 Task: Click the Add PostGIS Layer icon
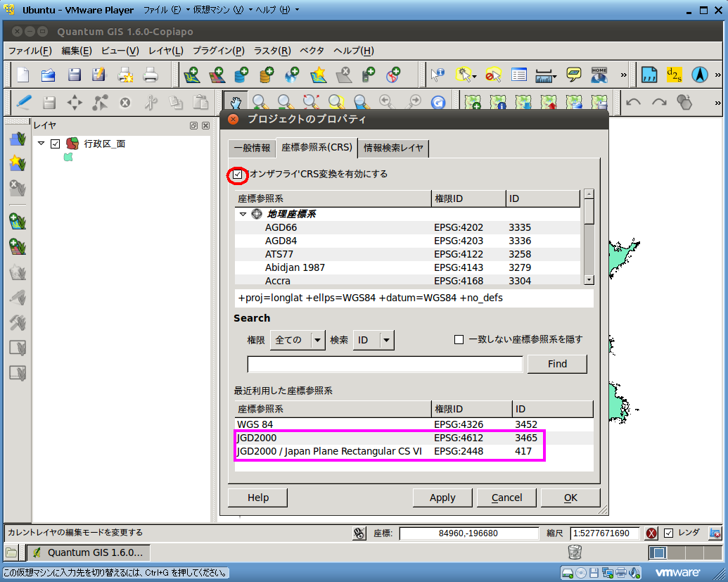click(x=241, y=75)
